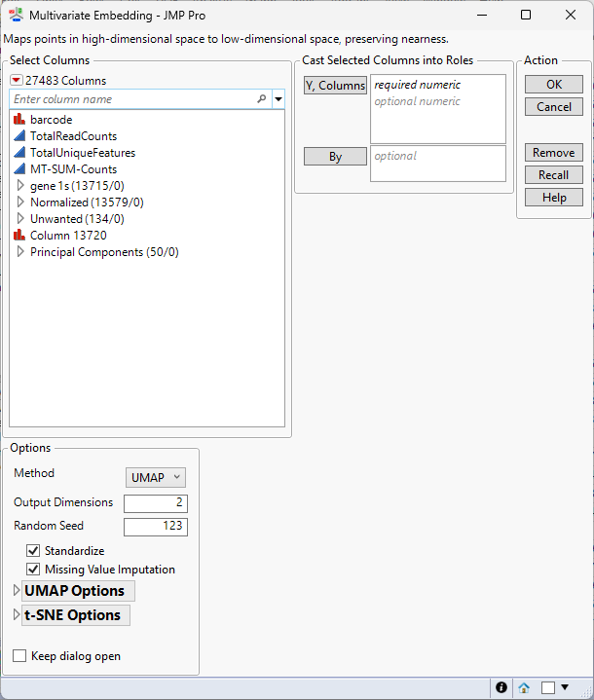Select the MT-SUM-Counts column name

(x=73, y=169)
